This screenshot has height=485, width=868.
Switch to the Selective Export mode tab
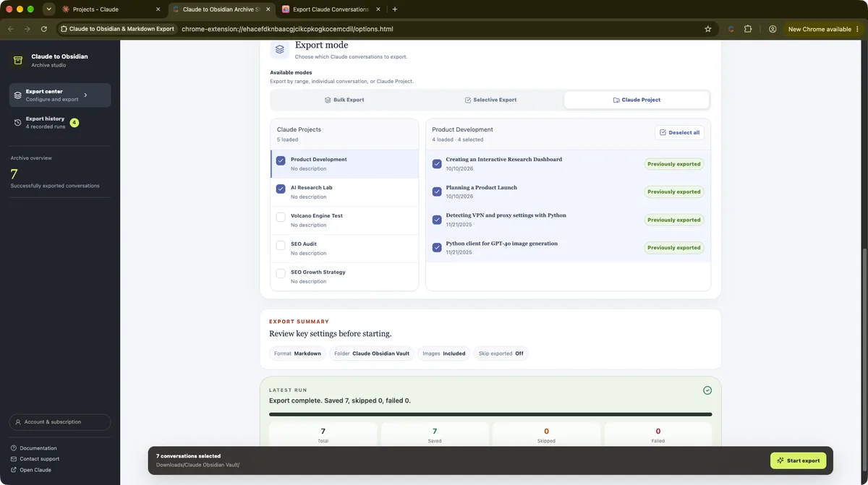(490, 100)
